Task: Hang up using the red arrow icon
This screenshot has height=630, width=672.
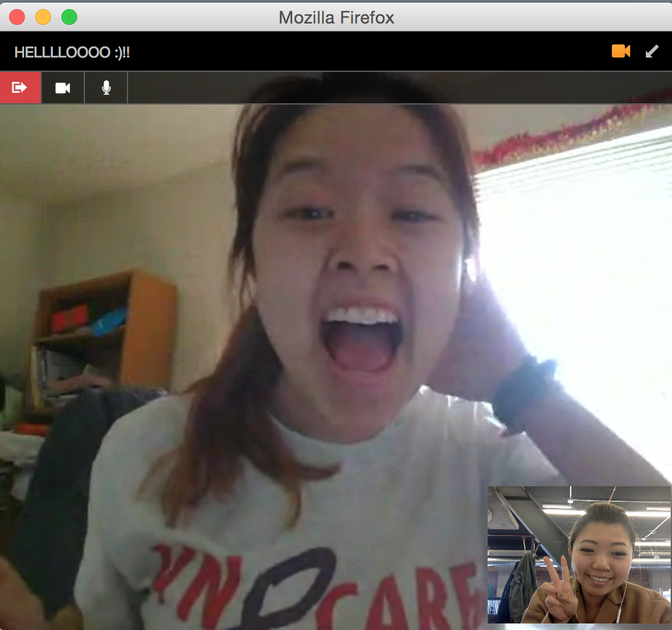Action: [20, 87]
